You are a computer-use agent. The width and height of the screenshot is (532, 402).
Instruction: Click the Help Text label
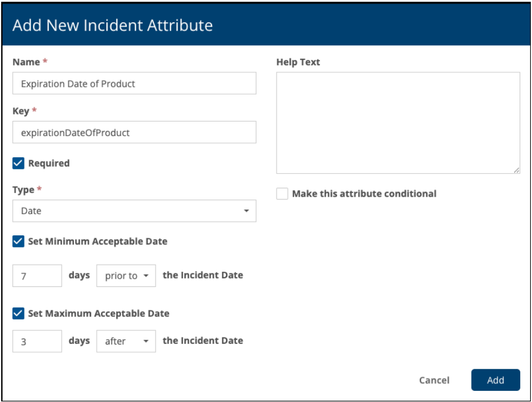pos(298,62)
